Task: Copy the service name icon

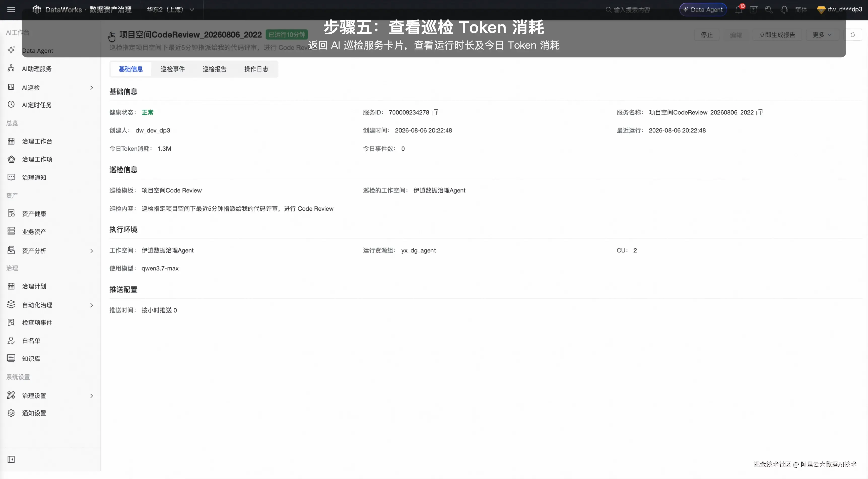Action: [x=759, y=112]
